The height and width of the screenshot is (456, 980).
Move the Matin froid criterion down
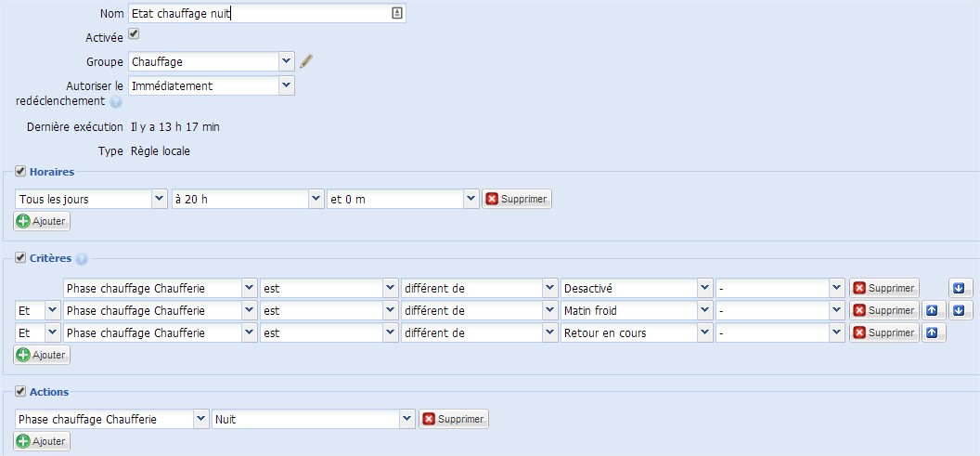[x=959, y=311]
